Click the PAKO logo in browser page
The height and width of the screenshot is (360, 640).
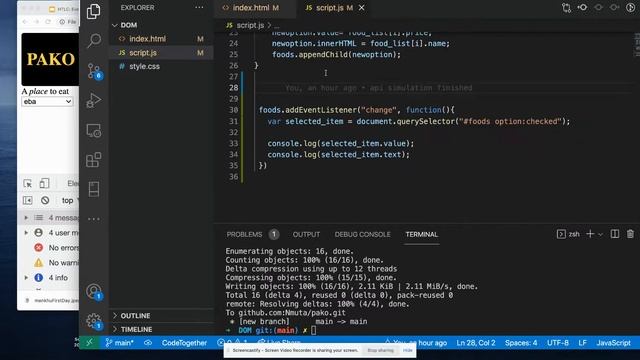click(50, 59)
